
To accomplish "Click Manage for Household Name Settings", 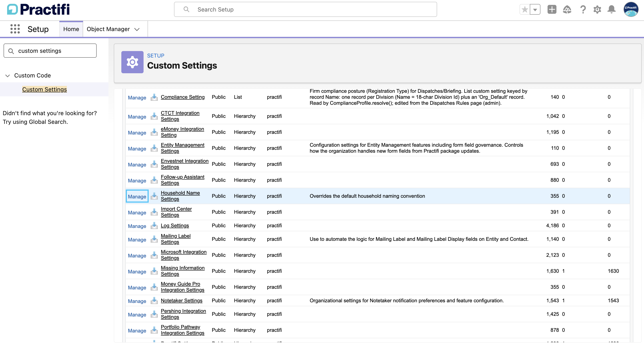I will click(x=137, y=196).
